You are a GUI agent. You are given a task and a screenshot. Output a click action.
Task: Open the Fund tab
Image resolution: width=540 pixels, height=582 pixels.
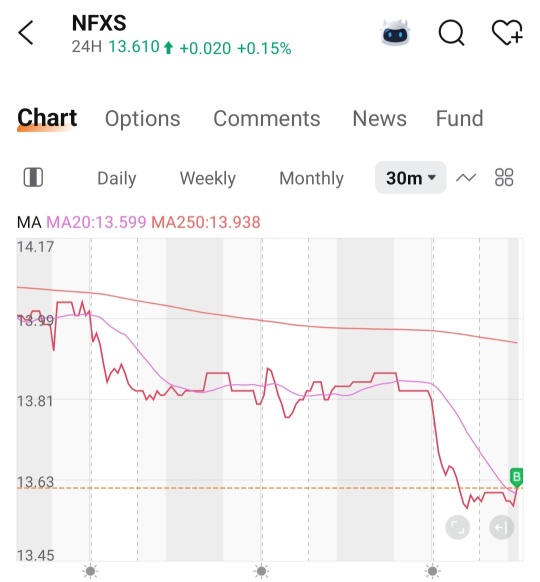tap(459, 119)
